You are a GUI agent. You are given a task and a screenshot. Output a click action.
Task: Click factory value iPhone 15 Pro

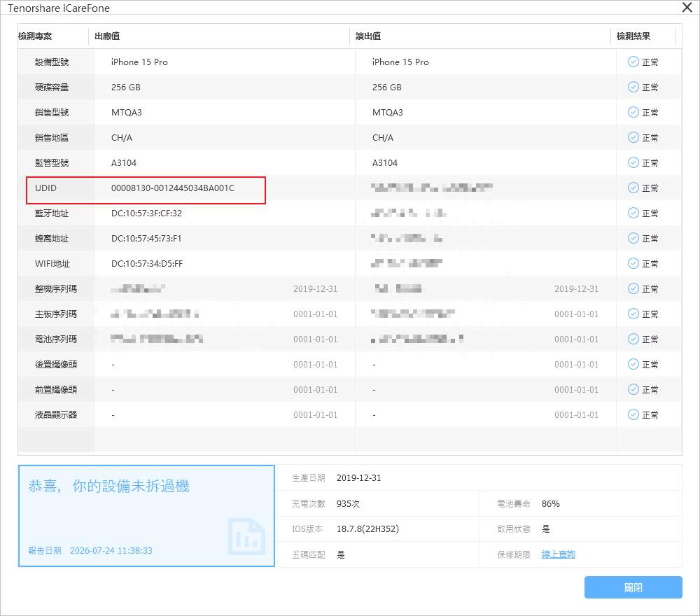[139, 62]
